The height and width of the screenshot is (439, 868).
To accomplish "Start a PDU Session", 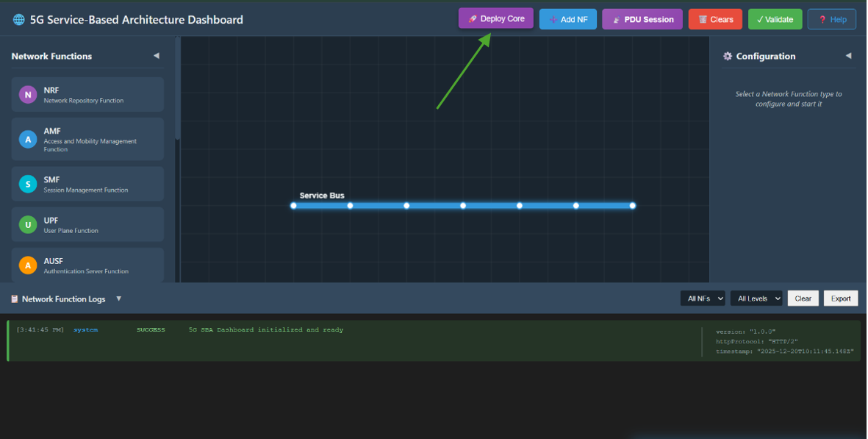I will (x=642, y=18).
